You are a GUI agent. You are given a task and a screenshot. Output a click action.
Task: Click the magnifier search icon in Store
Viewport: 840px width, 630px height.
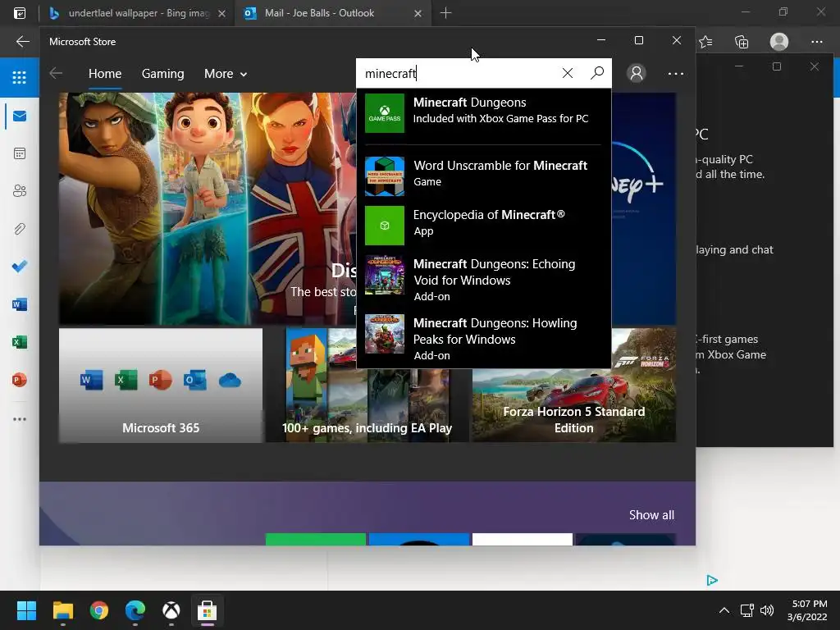pos(597,73)
